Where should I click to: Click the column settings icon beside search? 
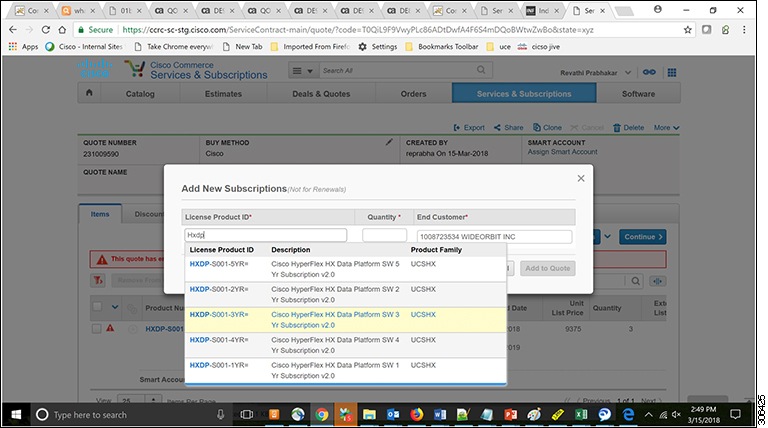pyautogui.click(x=657, y=281)
